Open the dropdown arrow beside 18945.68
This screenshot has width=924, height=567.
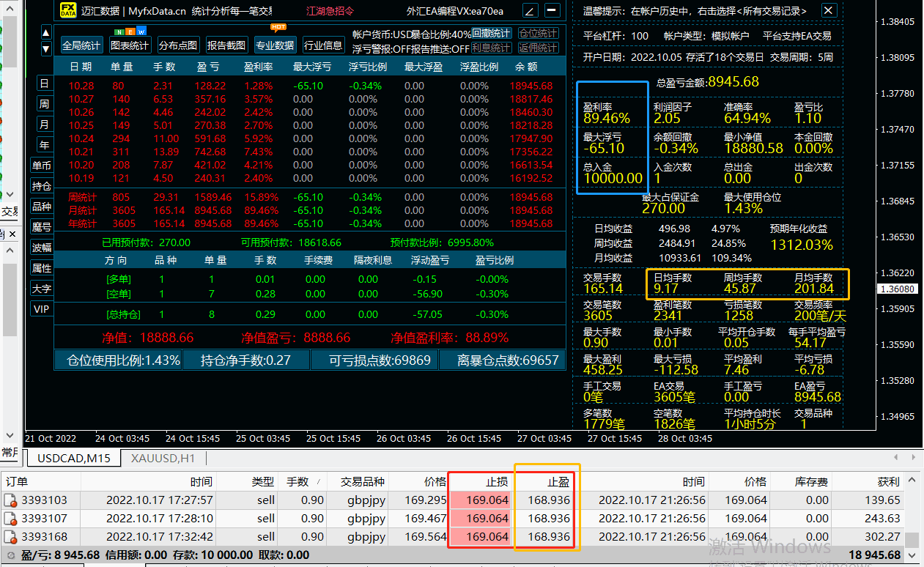click(x=910, y=555)
